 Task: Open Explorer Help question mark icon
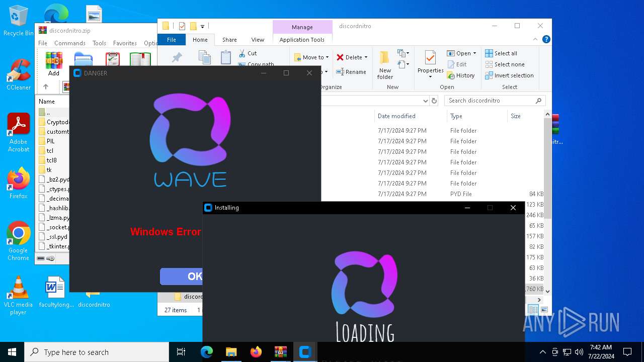point(546,39)
